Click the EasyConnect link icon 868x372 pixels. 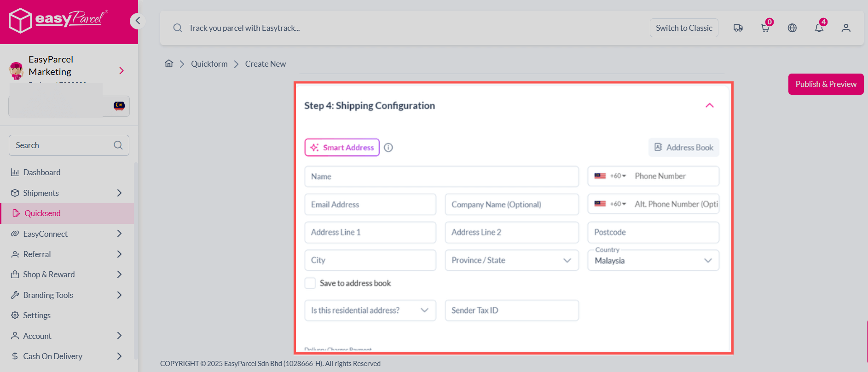click(x=15, y=234)
